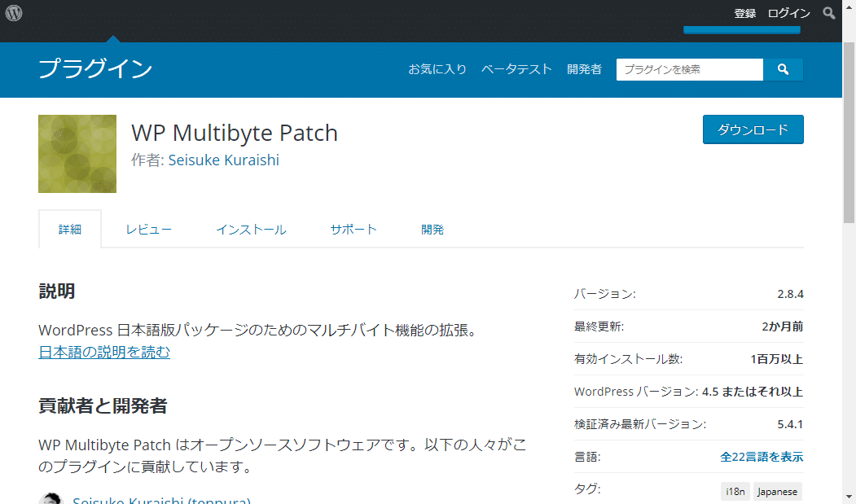
Task: Open the admin bar search magnifier icon
Action: (828, 13)
